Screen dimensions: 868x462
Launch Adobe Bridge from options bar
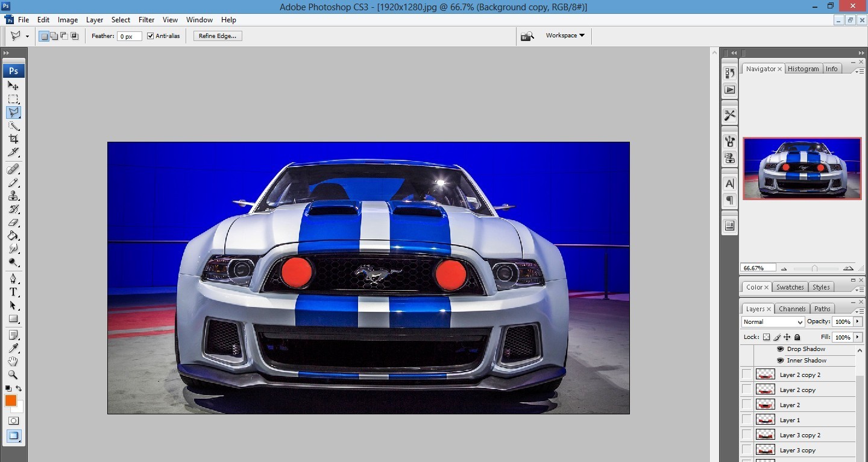527,36
